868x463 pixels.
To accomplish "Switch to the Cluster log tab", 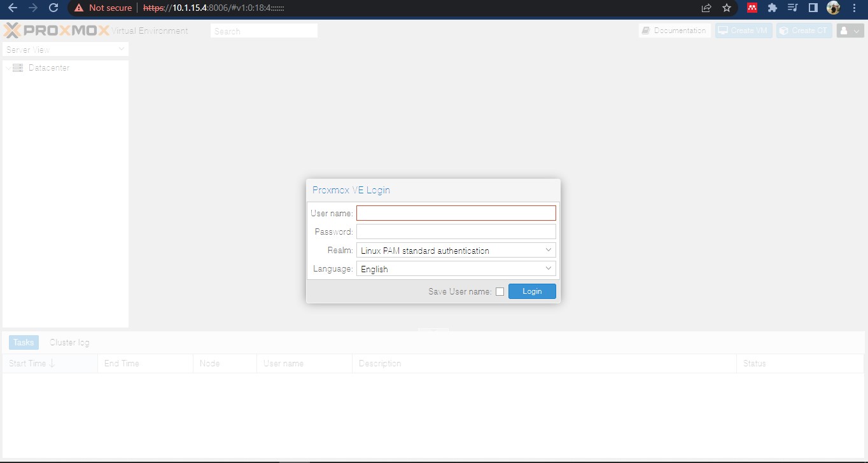I will pos(69,342).
